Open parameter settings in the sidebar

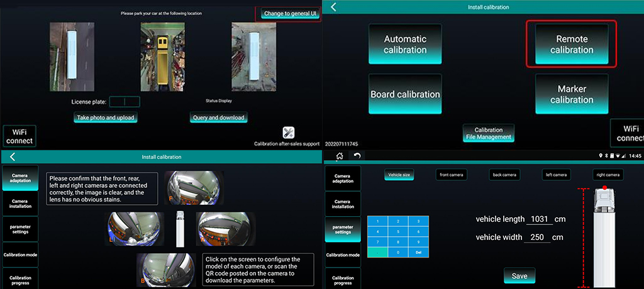[x=342, y=228]
